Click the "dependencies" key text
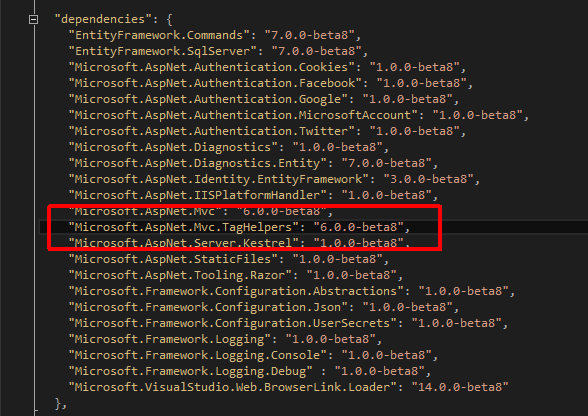This screenshot has width=588, height=416. coord(103,19)
